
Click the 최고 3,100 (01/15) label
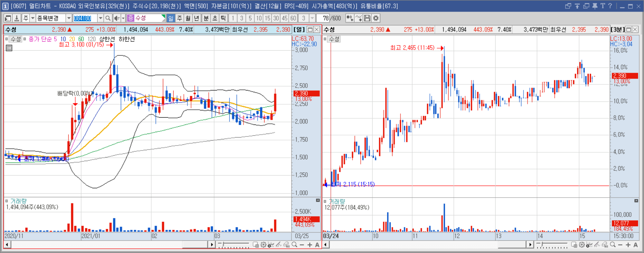coord(81,45)
